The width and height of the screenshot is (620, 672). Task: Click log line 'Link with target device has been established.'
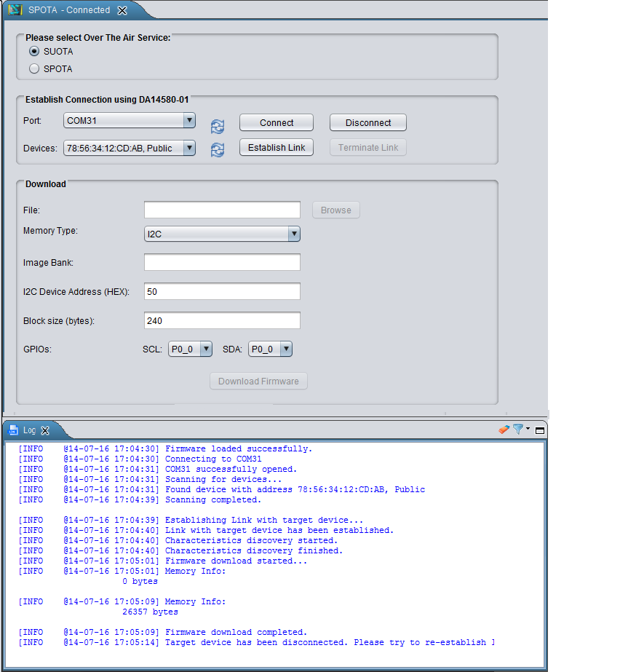tap(279, 530)
